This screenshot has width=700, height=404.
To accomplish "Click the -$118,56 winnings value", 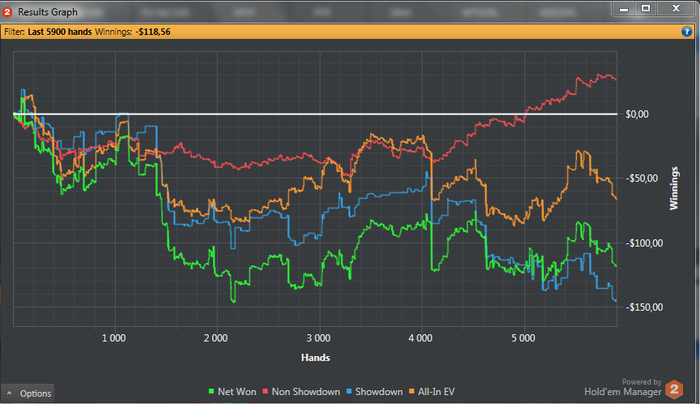I will tap(153, 32).
